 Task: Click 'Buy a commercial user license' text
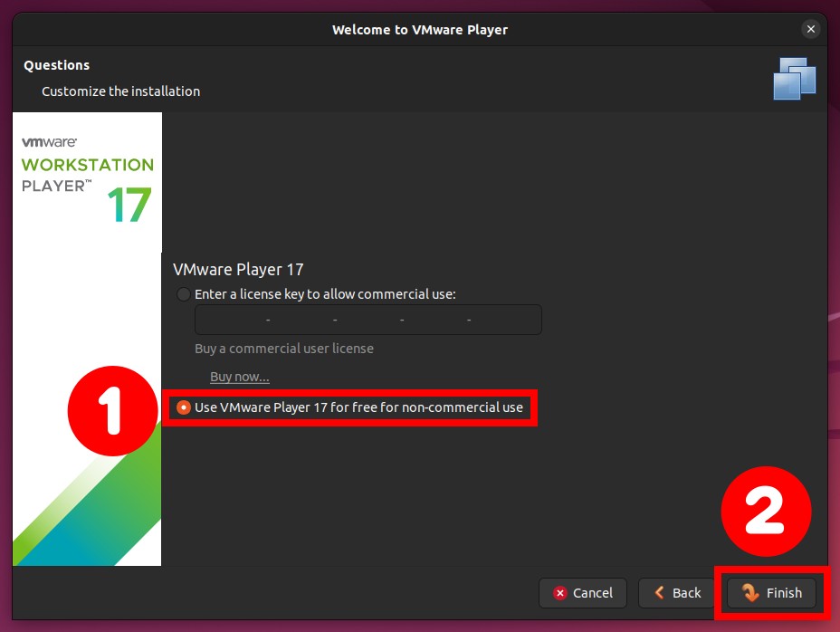tap(284, 349)
